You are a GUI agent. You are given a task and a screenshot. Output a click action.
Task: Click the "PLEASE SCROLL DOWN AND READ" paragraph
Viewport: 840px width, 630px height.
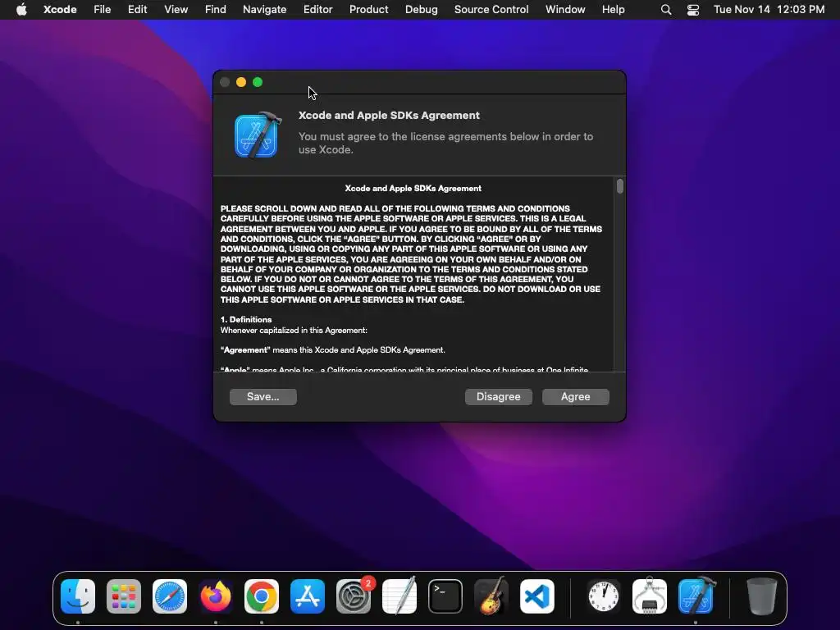click(x=412, y=254)
